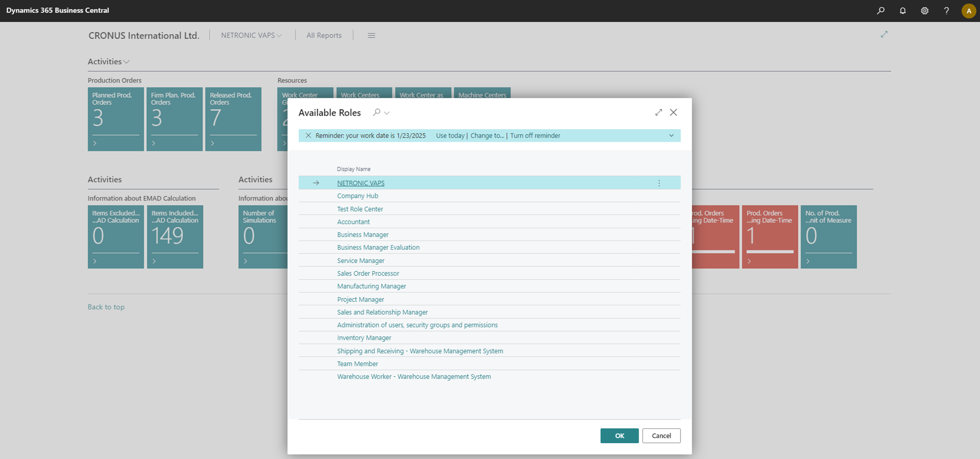Screen dimensions: 980x459
Task: Select the Manufacturing Manager role row
Action: [371, 286]
